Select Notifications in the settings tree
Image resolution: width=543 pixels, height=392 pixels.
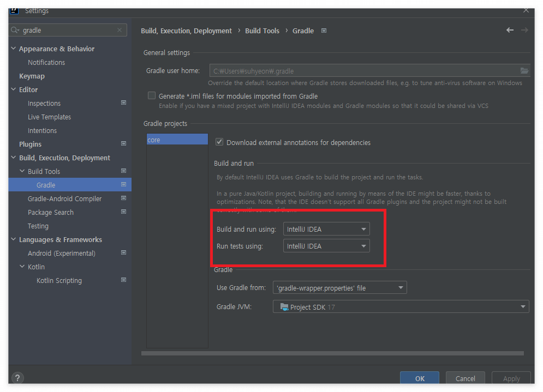click(x=46, y=63)
